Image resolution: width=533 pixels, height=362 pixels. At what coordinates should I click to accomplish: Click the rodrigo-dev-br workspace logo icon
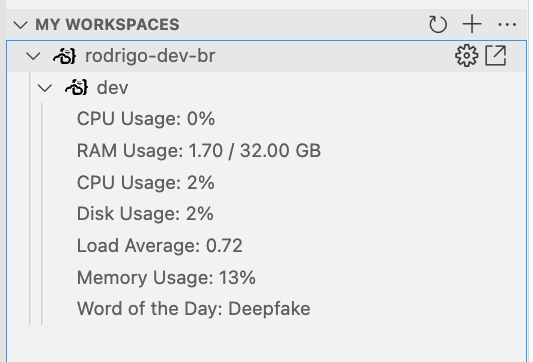click(65, 56)
